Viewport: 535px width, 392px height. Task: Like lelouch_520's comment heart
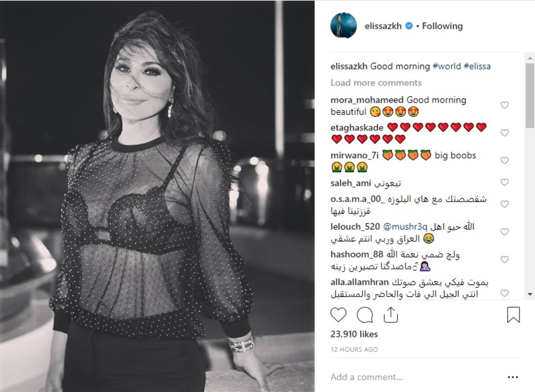[x=505, y=232]
